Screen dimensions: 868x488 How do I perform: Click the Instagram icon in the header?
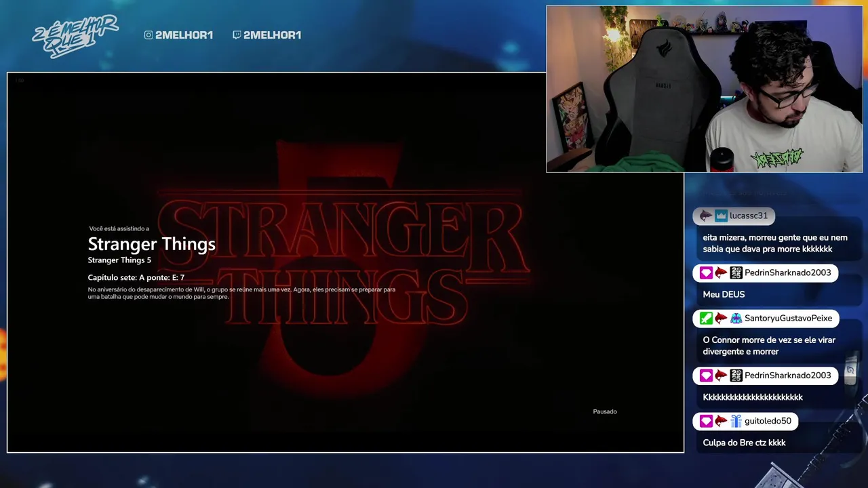pos(149,35)
